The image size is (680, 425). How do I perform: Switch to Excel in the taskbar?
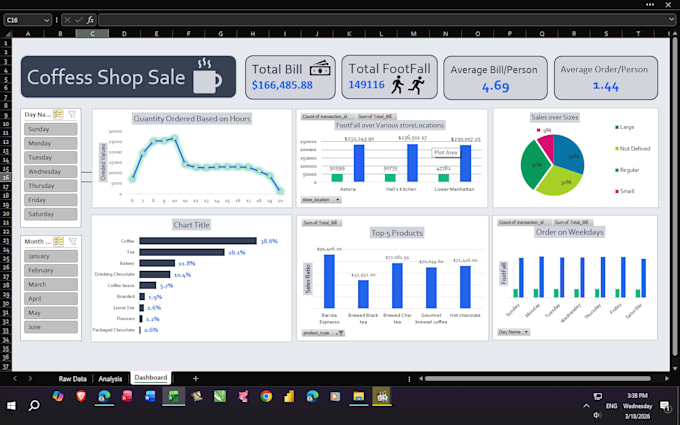(173, 396)
